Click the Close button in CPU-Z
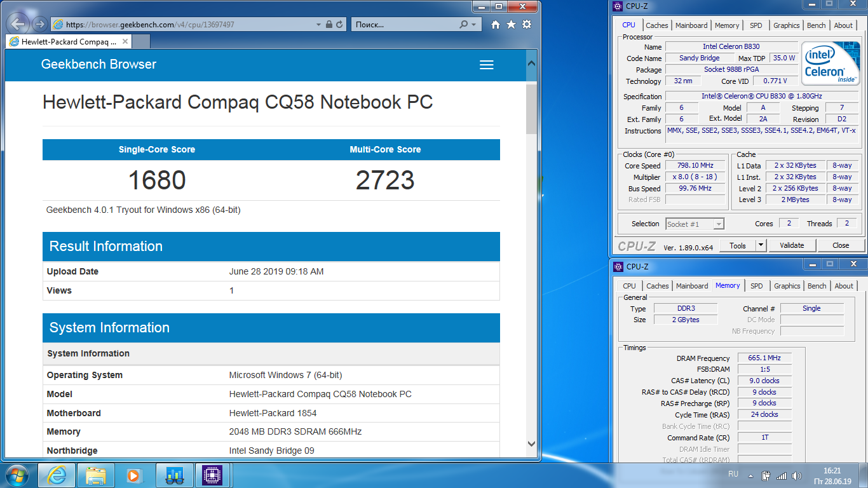 (x=841, y=245)
